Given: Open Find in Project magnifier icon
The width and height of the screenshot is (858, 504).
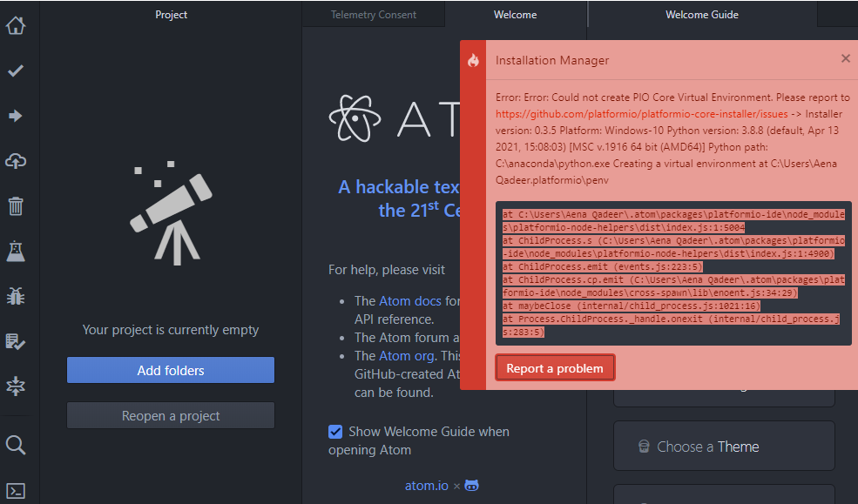Looking at the screenshot, I should click(x=15, y=445).
